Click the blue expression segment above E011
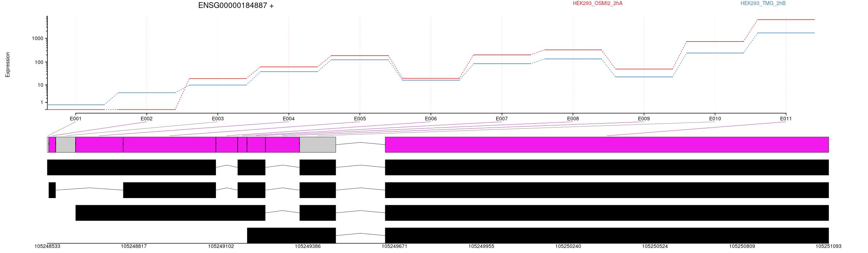 click(786, 33)
